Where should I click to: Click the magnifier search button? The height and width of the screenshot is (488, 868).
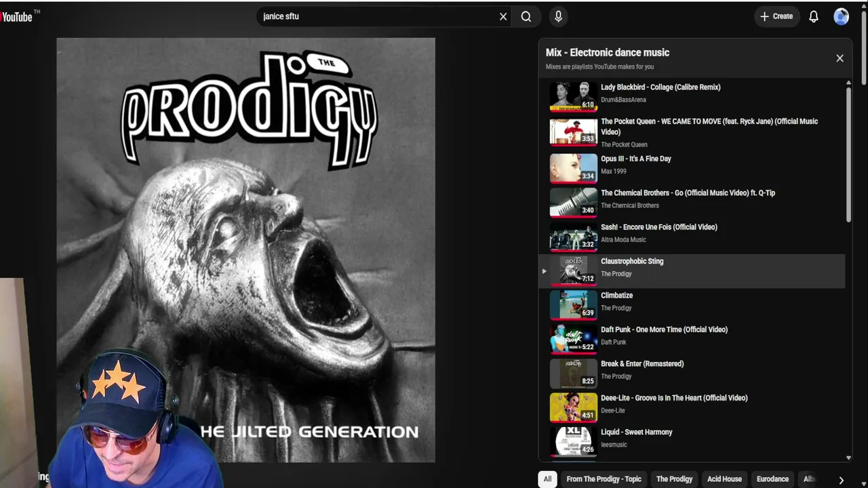click(x=526, y=16)
